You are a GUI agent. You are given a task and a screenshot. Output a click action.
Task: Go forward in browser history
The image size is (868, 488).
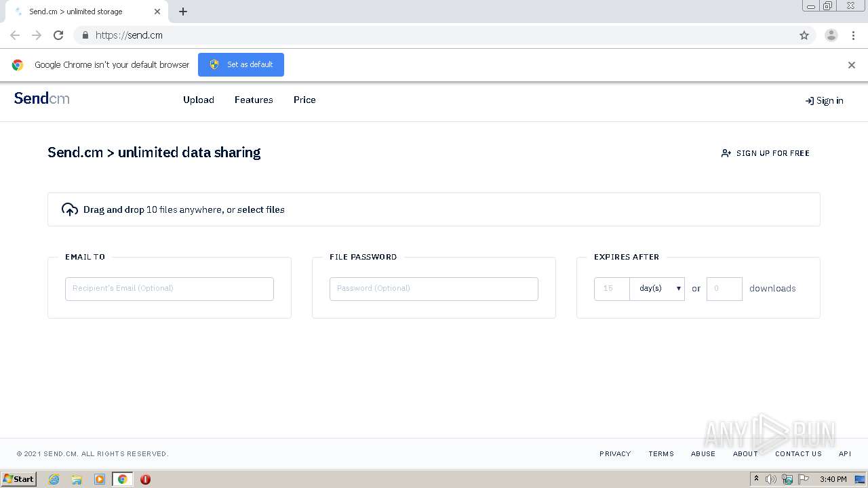point(37,35)
